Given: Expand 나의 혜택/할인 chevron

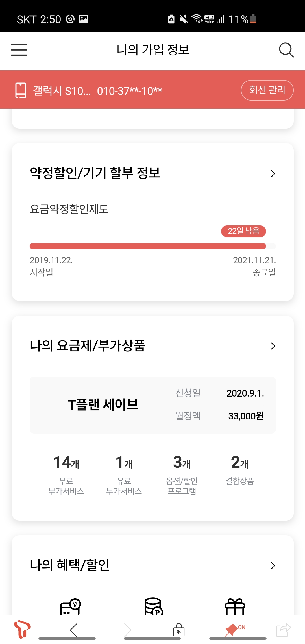Looking at the screenshot, I should [273, 566].
